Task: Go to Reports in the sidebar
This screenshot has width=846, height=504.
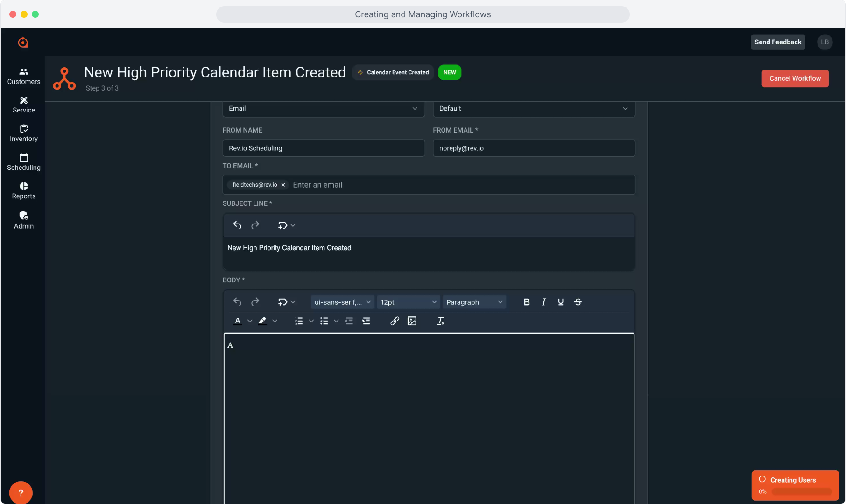Action: (x=24, y=190)
